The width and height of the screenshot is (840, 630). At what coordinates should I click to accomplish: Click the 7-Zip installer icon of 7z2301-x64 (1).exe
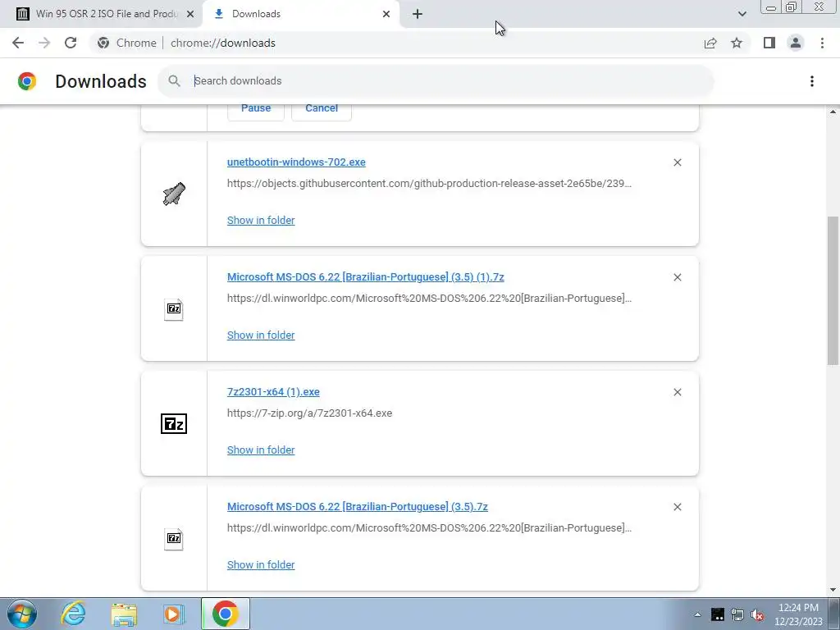tap(174, 424)
